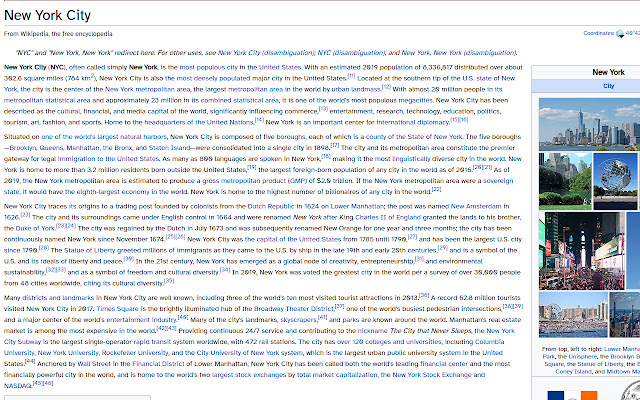Open the Queens link

point(51,148)
